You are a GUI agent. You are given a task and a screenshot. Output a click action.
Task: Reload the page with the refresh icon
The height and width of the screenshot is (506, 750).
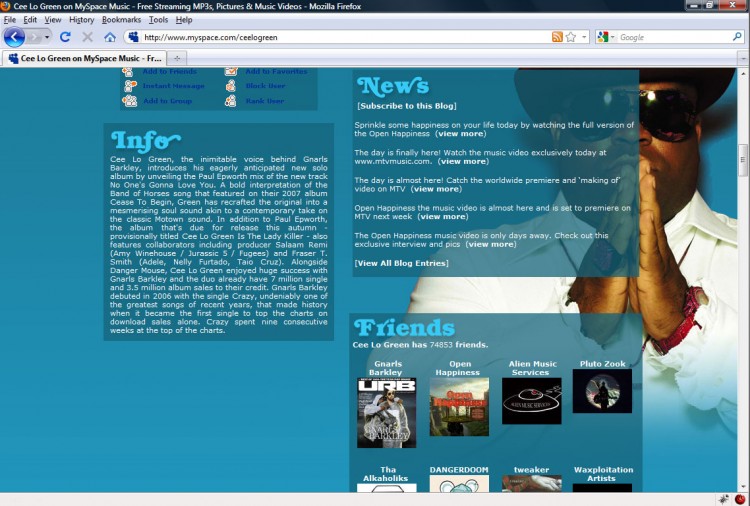pos(65,37)
